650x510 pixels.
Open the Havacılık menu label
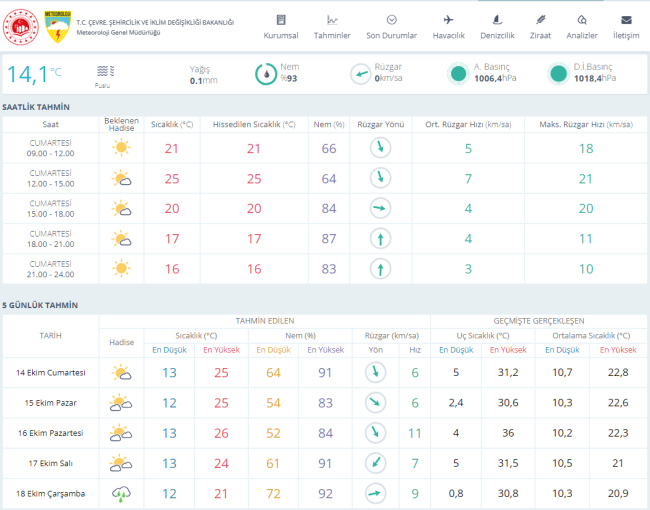pos(449,36)
